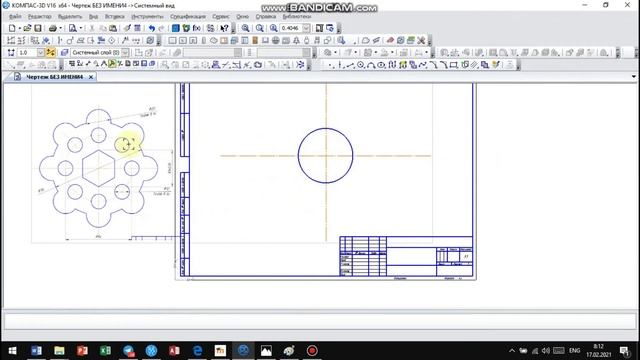Click the hexagon in the reference image
This screenshot has height=360, width=640.
point(98,169)
